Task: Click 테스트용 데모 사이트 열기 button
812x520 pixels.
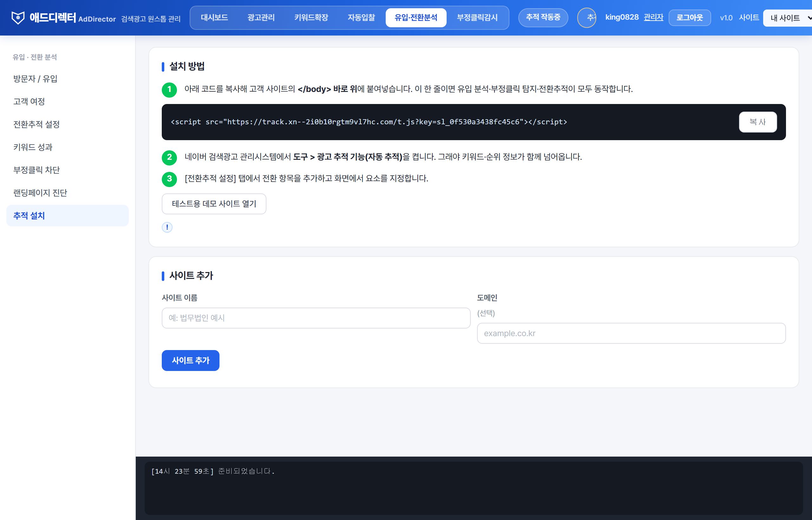Action: coord(214,204)
